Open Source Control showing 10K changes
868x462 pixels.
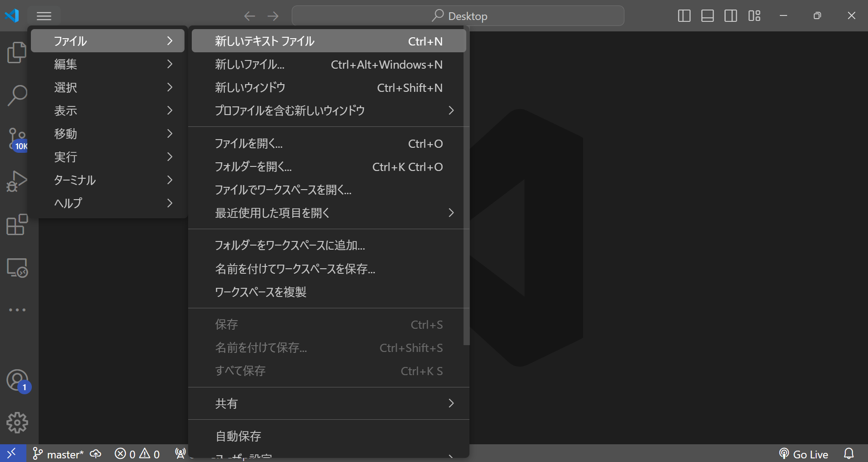[17, 139]
